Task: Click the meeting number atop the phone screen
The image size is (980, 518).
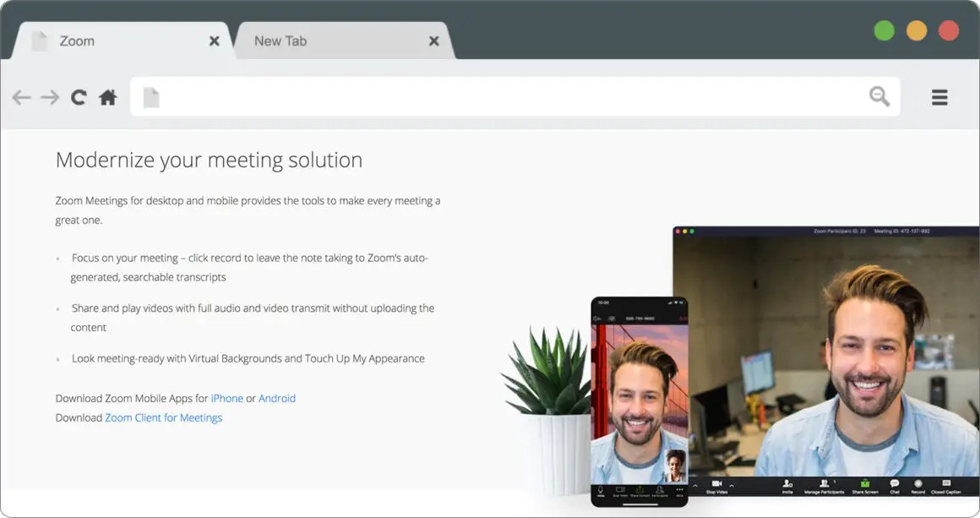Action: coord(640,319)
